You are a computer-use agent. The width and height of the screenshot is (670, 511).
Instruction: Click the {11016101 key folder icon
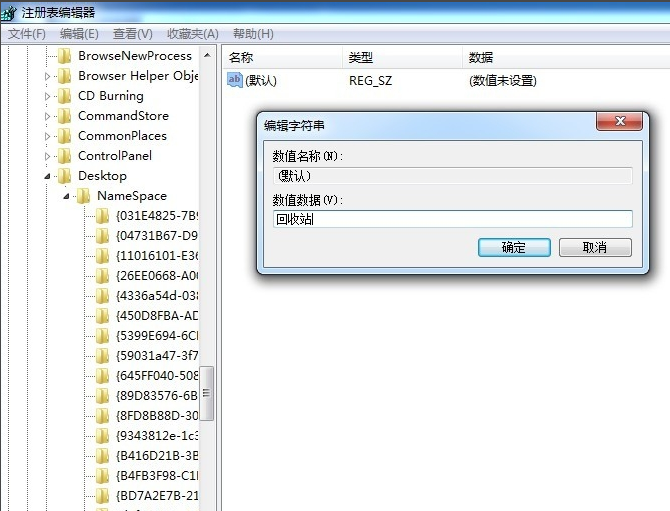pos(102,256)
